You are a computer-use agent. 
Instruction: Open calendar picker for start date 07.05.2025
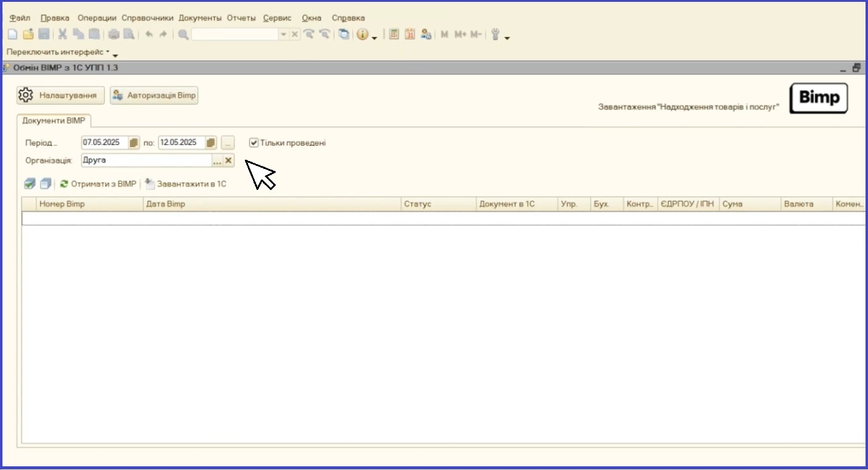point(134,142)
